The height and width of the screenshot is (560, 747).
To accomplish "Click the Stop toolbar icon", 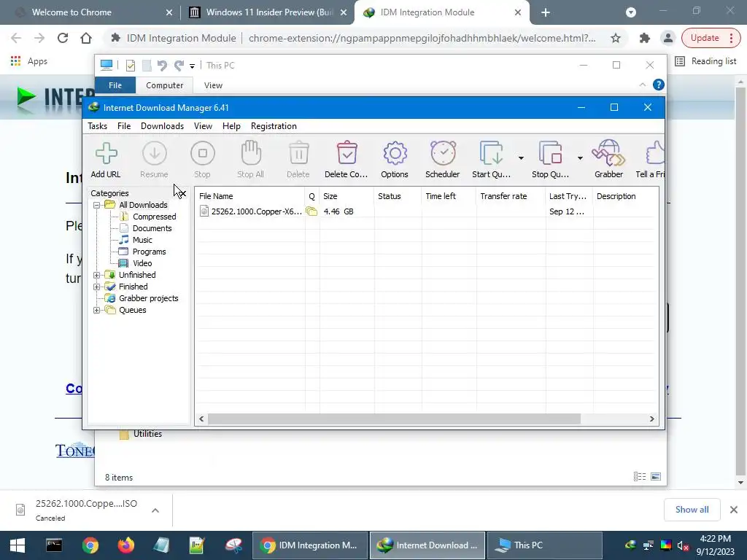I will [x=203, y=153].
